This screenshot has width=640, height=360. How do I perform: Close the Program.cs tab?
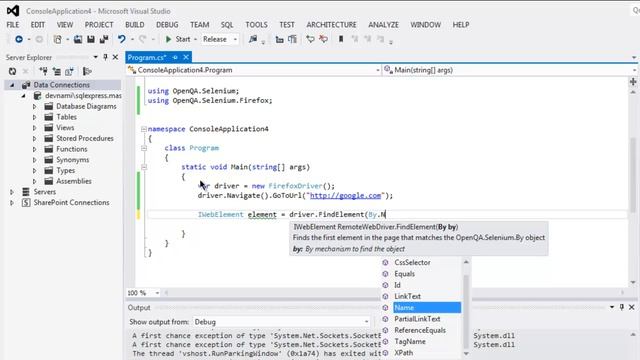(186, 57)
